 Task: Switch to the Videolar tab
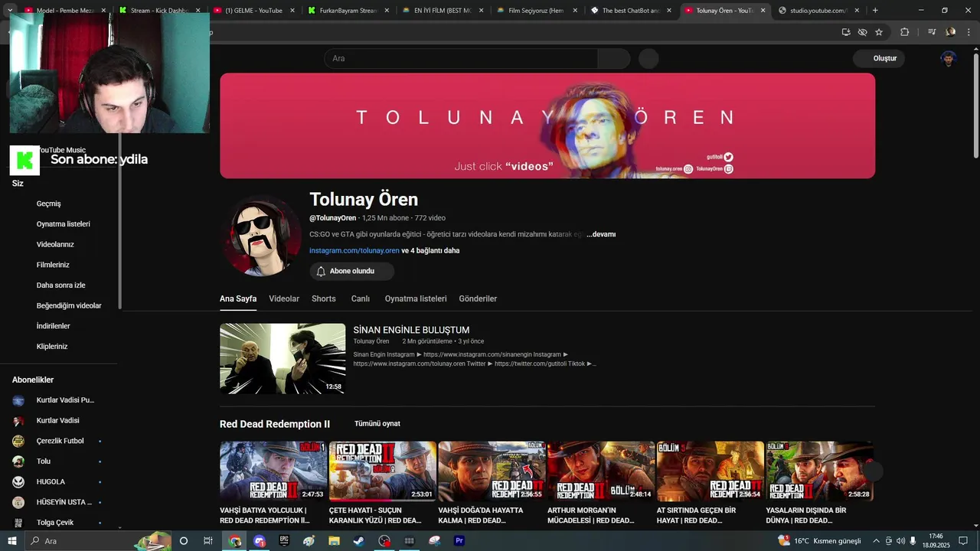[x=284, y=298]
